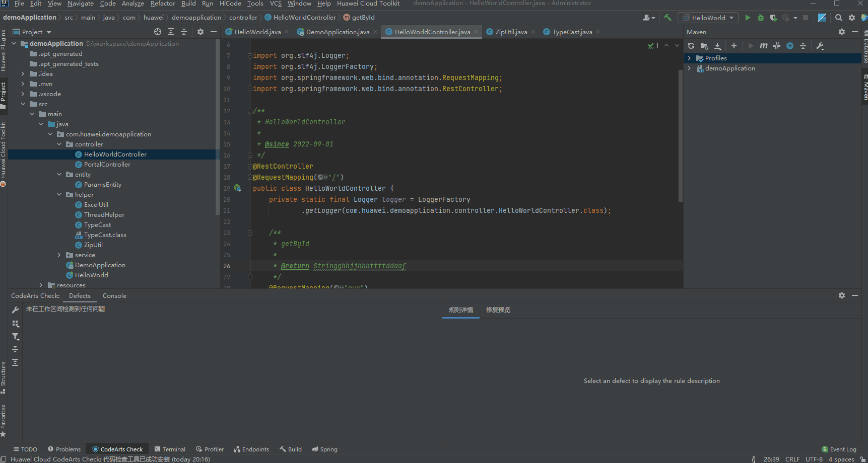Click the controller breadcrumb

pyautogui.click(x=243, y=18)
